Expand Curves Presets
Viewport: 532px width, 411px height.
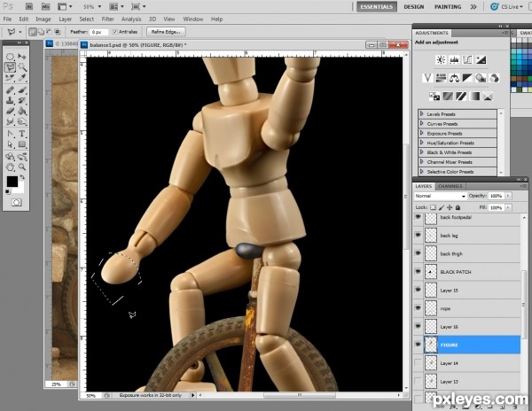(x=422, y=123)
